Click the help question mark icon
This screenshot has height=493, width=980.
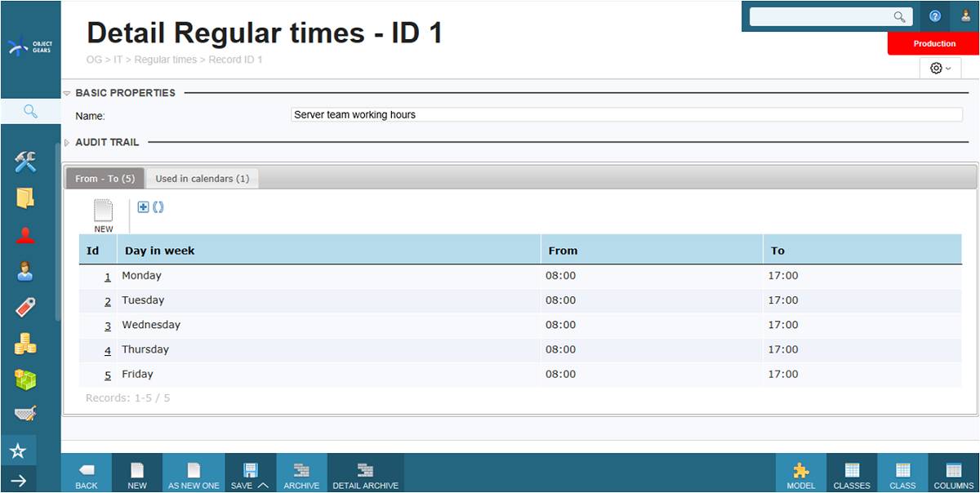click(x=935, y=16)
